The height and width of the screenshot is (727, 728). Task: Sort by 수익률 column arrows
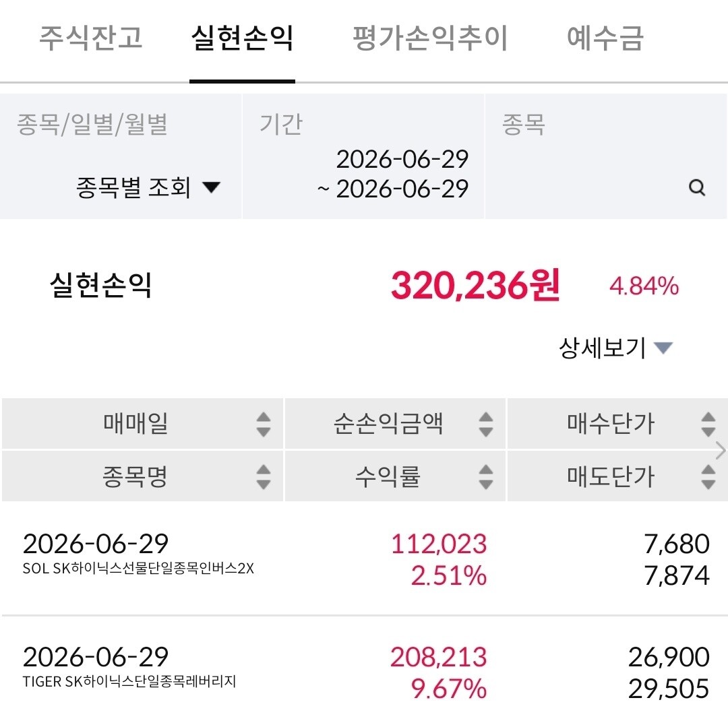(x=485, y=476)
